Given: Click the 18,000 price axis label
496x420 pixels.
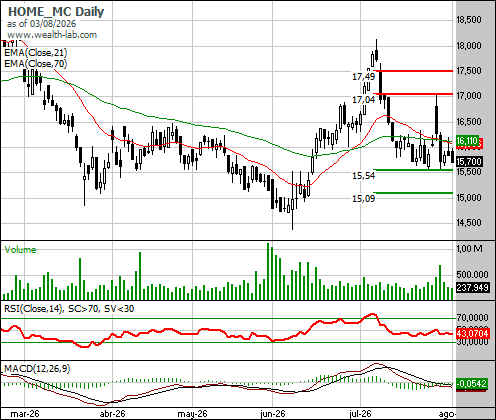Looking at the screenshot, I should point(469,46).
